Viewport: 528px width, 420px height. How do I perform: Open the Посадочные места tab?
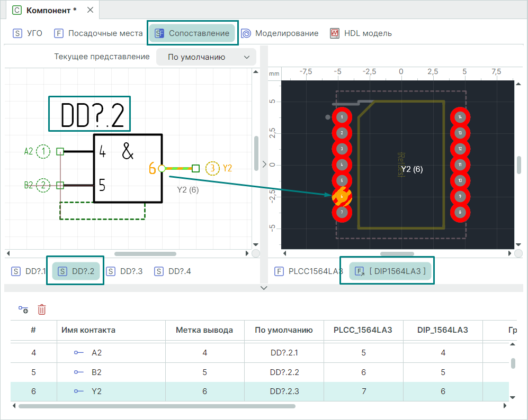(x=99, y=33)
